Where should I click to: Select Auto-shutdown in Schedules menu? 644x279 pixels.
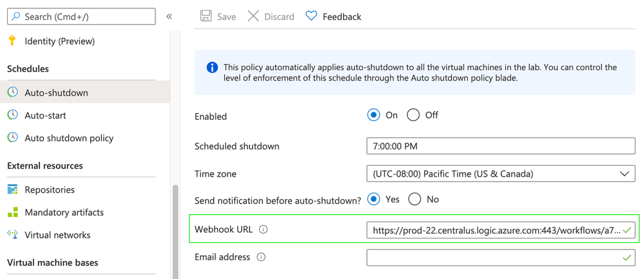point(56,93)
